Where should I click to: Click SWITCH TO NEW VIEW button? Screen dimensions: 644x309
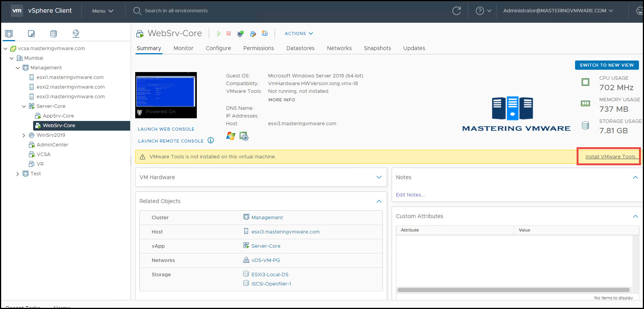coord(607,65)
